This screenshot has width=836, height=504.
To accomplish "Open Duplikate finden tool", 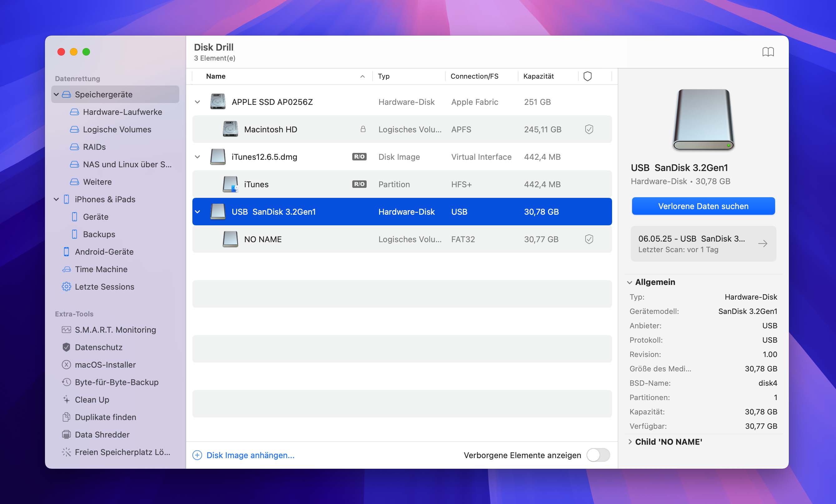I will [x=105, y=417].
